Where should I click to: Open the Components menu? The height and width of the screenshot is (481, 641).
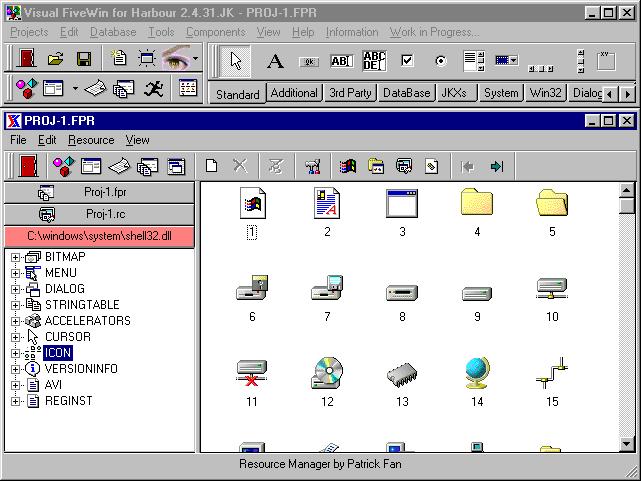tap(215, 32)
